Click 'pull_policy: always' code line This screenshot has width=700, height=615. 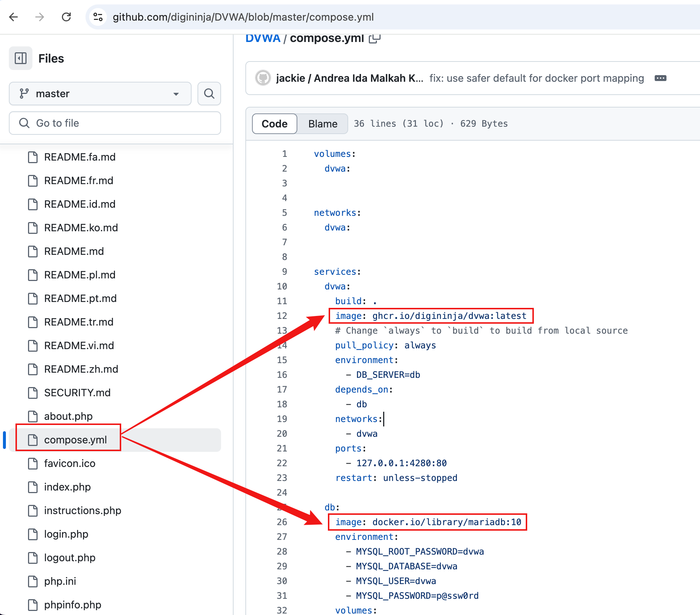385,345
